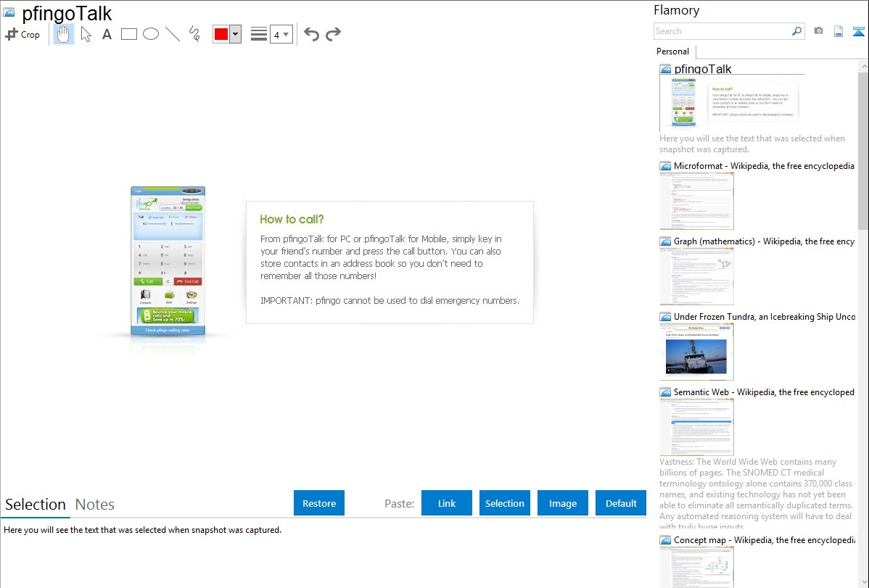This screenshot has width=869, height=588.
Task: Open Concept map snapshot thumbnail
Action: 697,568
